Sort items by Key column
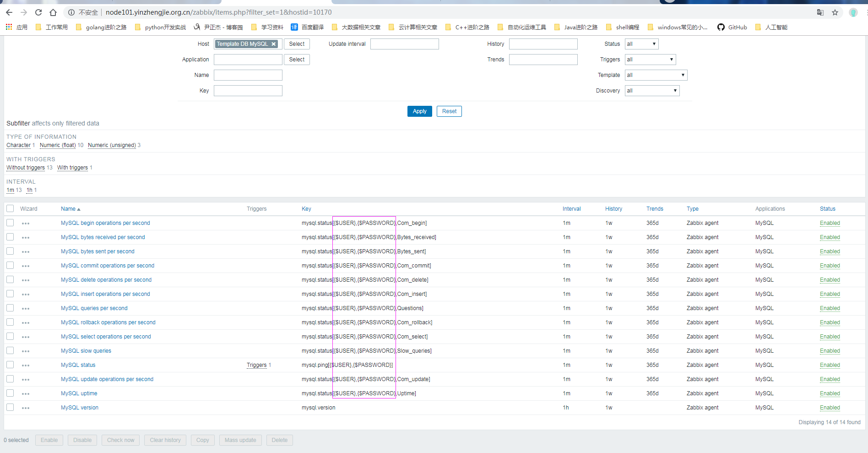The width and height of the screenshot is (868, 453). click(306, 209)
